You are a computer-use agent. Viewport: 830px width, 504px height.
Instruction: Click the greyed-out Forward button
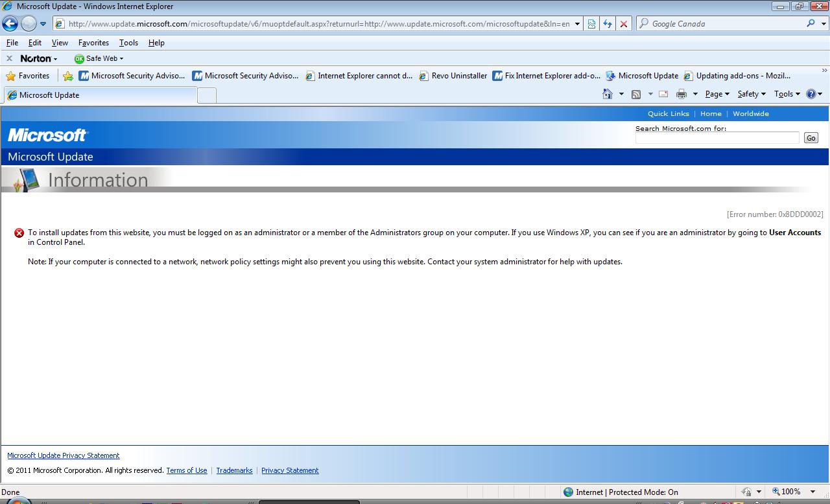[29, 24]
